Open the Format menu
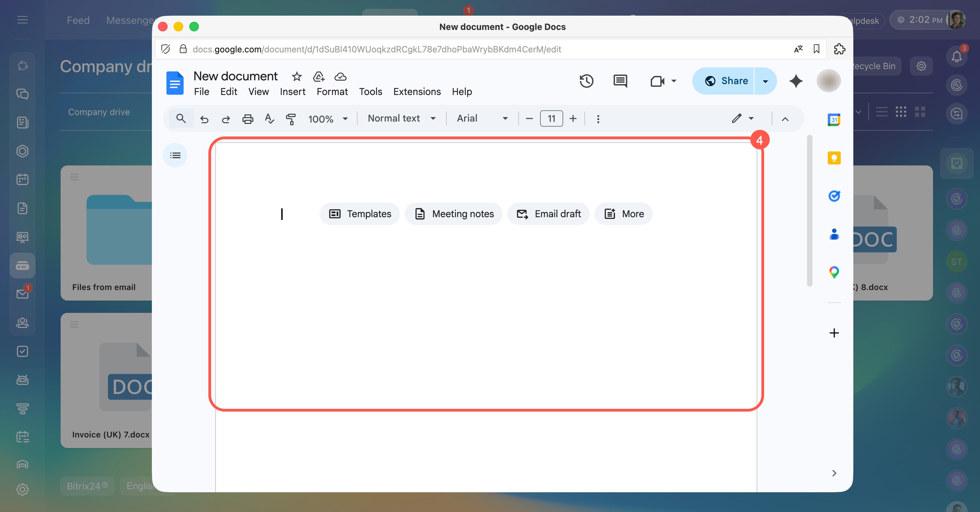The width and height of the screenshot is (980, 512). [332, 92]
